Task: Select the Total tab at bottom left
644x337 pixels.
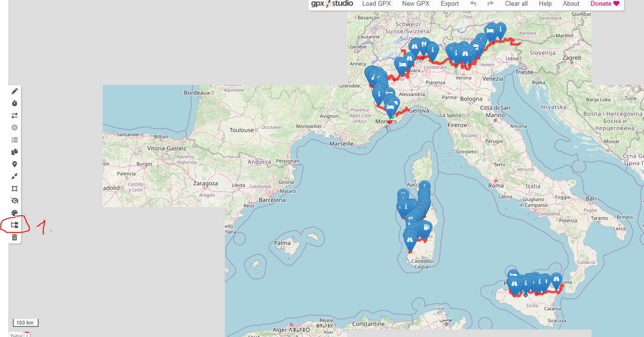Action: 16,335
